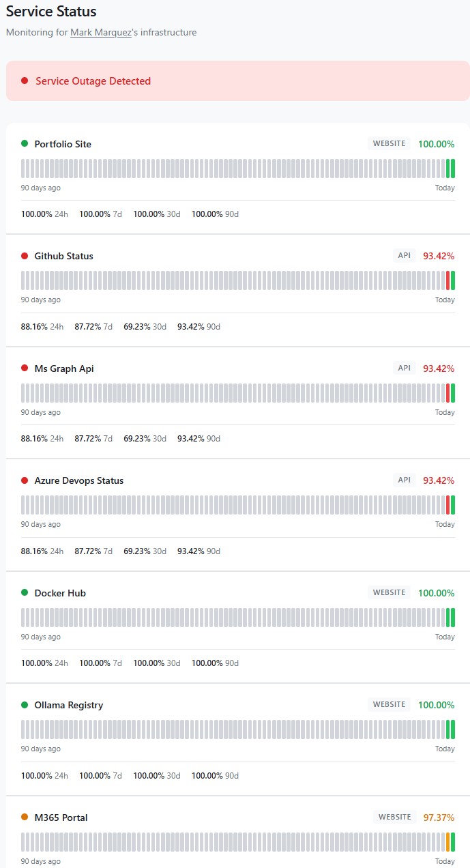Click the green status dot for Portfolio Site

(x=25, y=144)
